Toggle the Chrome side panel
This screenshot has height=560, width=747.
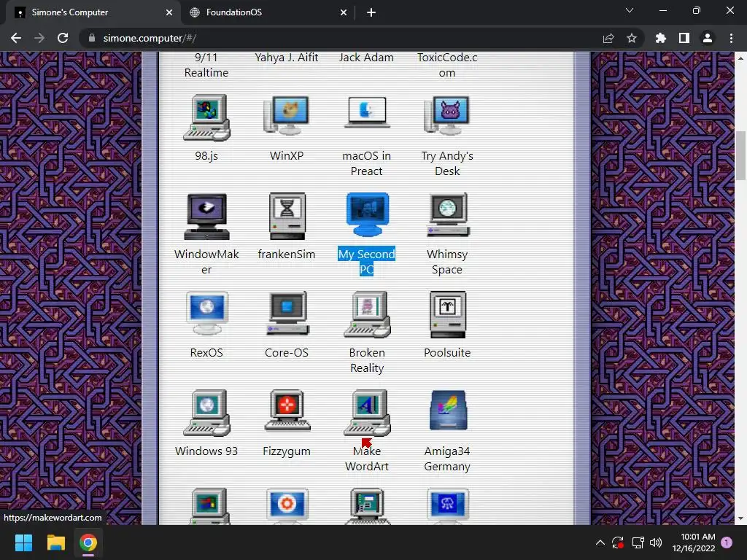pos(684,38)
